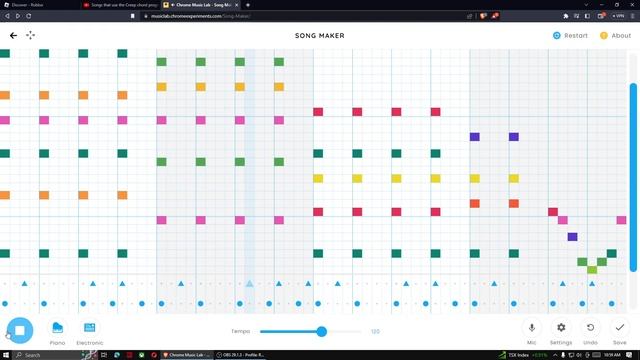Click the browser back navigation arrow
Screen dimensions: 640x360
tap(7, 16)
